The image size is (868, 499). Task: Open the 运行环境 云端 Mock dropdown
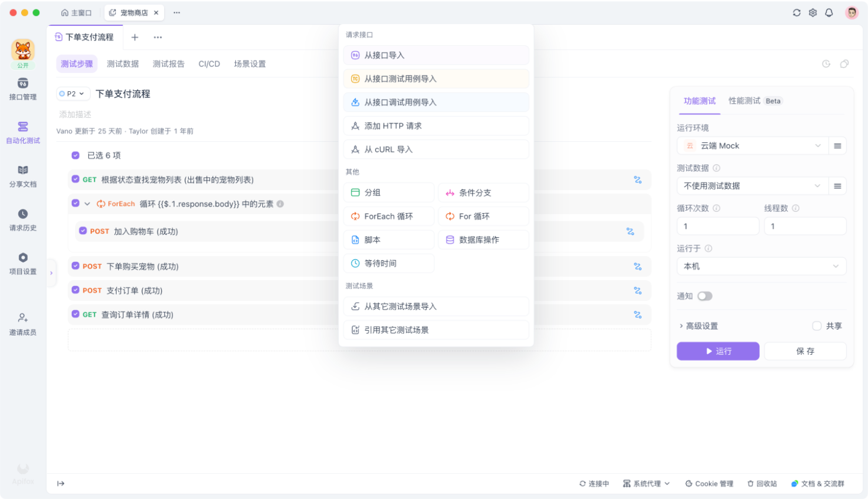coord(752,146)
